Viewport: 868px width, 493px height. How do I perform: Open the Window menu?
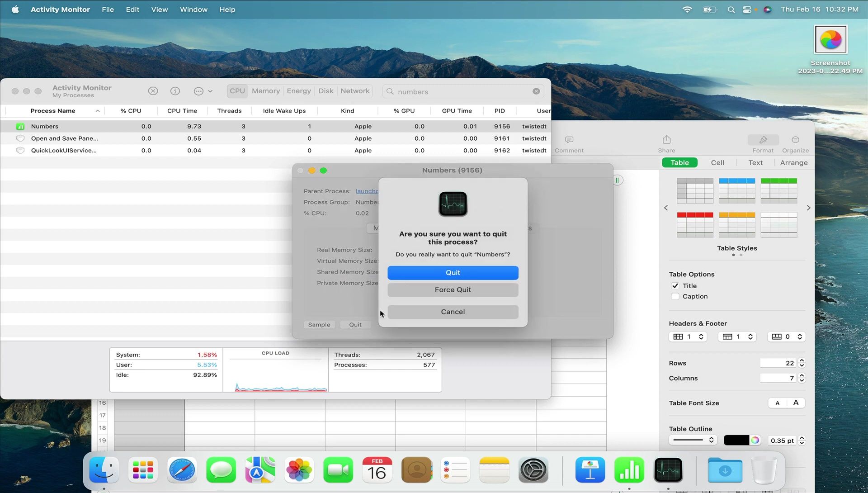click(x=193, y=9)
